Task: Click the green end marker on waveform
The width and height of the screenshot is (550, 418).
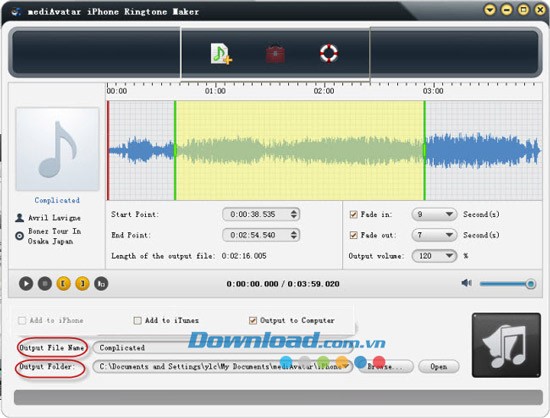Action: pos(424,150)
